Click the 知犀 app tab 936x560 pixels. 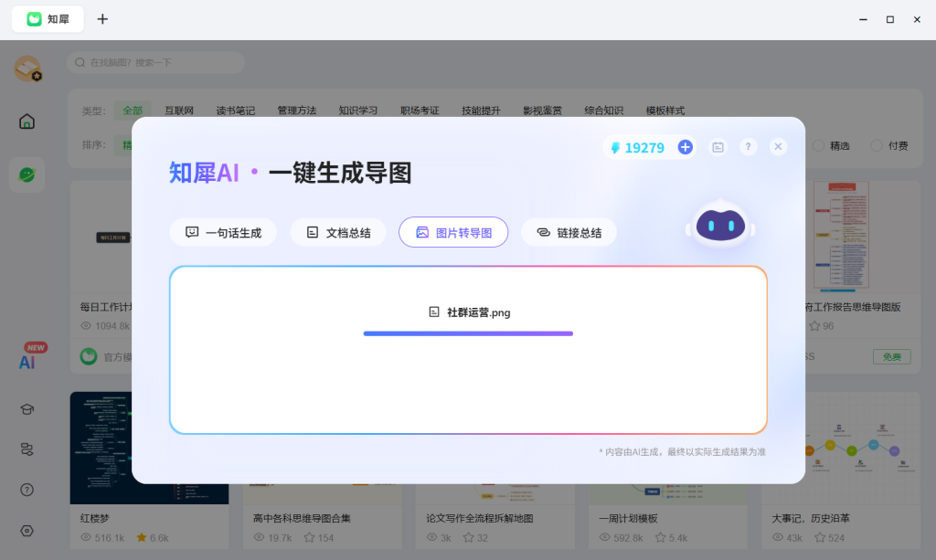(48, 19)
